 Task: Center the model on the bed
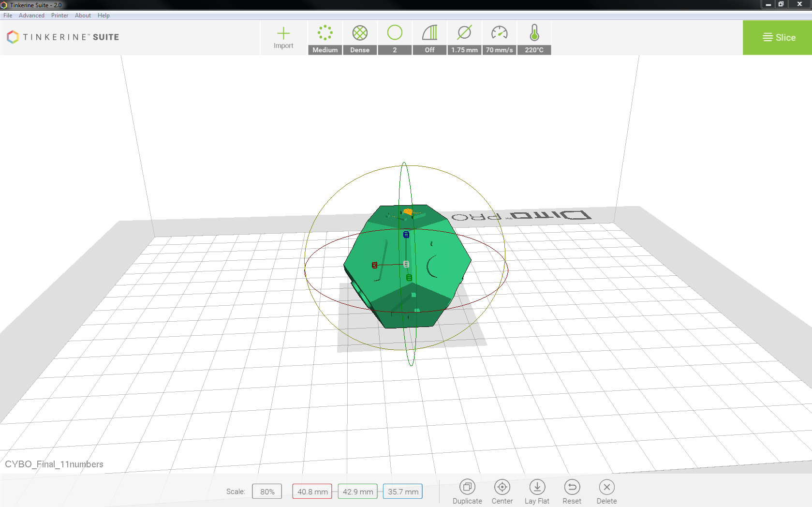[502, 491]
